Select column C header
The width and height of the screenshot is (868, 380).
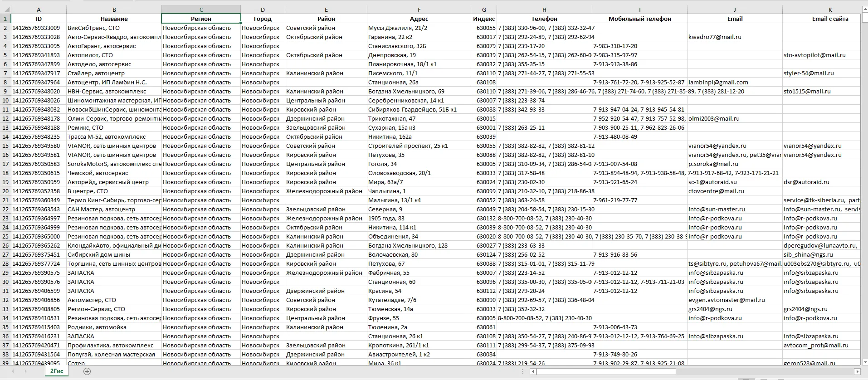pos(201,10)
